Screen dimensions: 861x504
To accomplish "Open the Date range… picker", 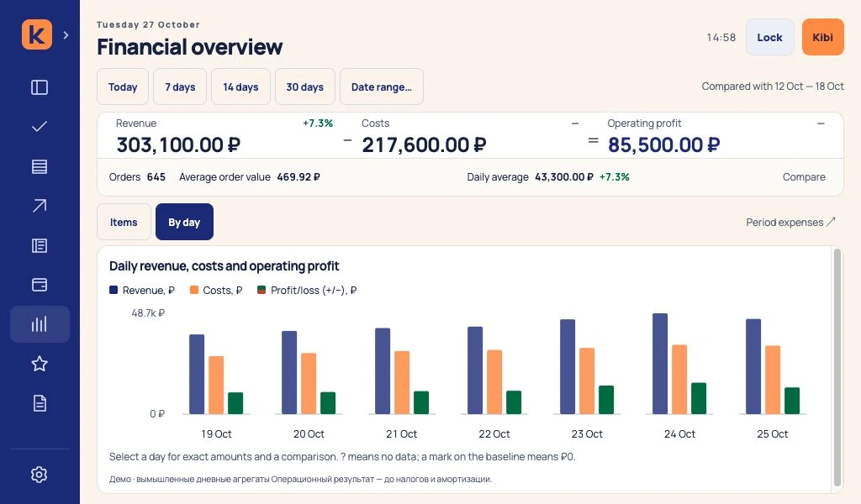I will pos(382,87).
